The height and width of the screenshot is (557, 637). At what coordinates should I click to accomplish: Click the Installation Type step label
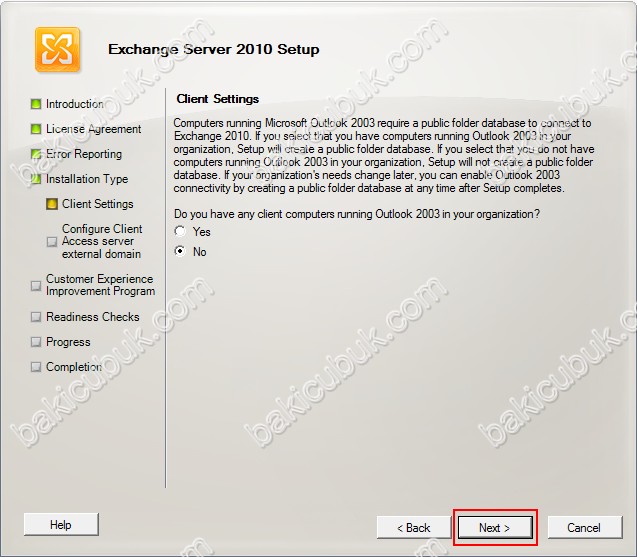point(87,179)
